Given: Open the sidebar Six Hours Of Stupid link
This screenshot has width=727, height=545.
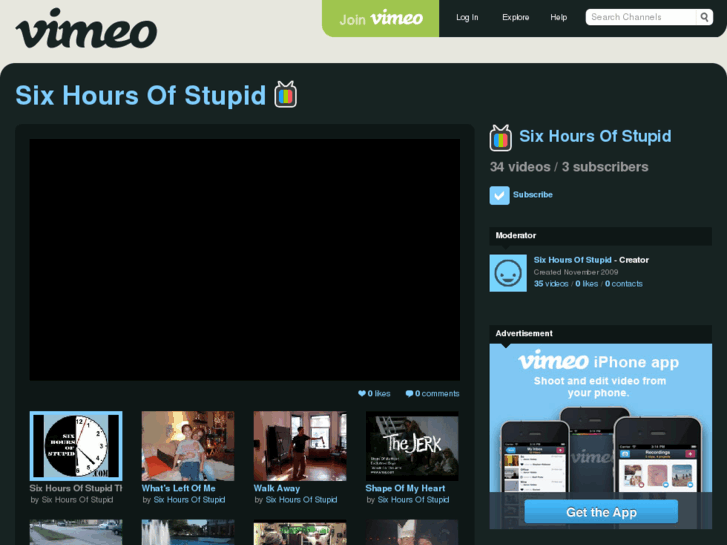Looking at the screenshot, I should (595, 136).
